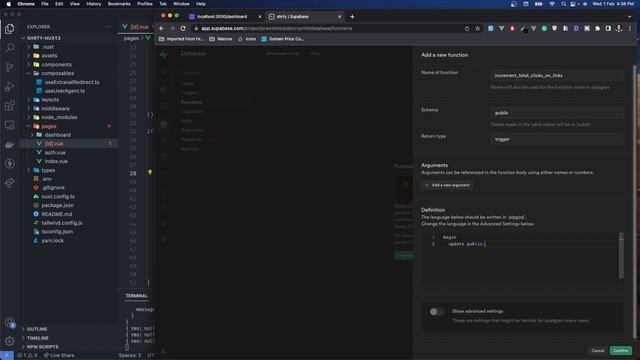The image size is (640, 360).
Task: Select the [id].vue editor tab
Action: 139,27
